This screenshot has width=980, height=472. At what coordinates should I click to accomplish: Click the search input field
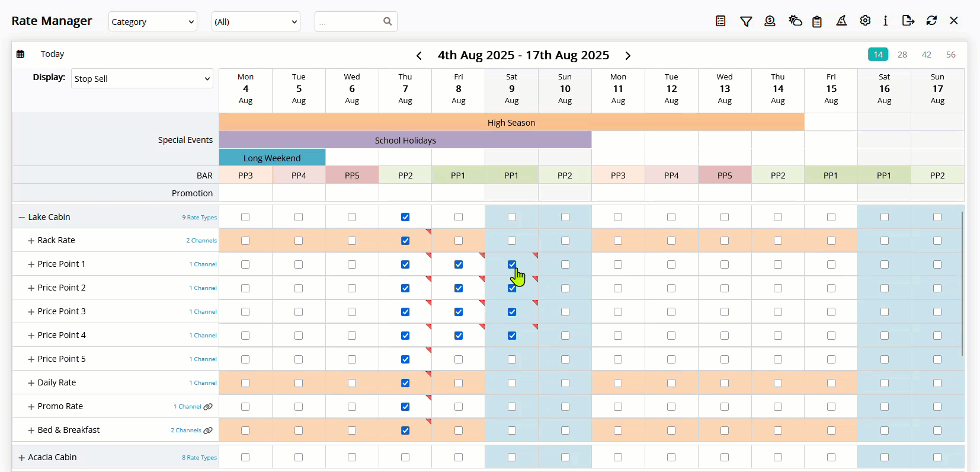pos(350,22)
